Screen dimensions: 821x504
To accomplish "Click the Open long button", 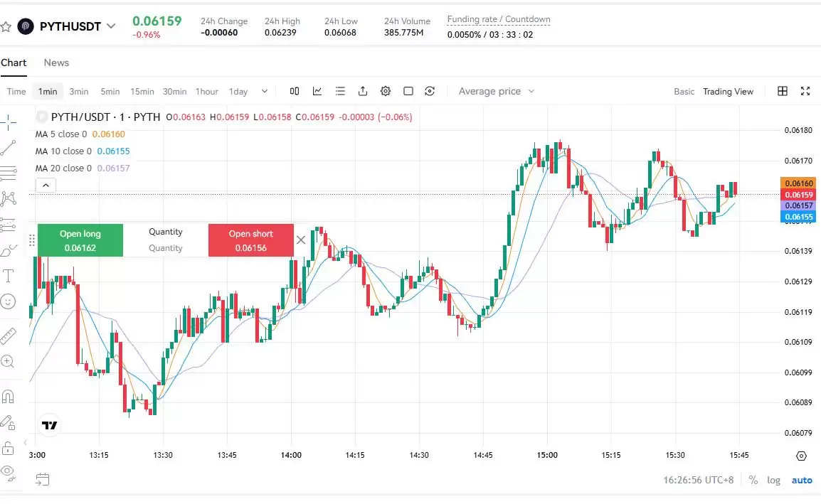I will [x=80, y=240].
